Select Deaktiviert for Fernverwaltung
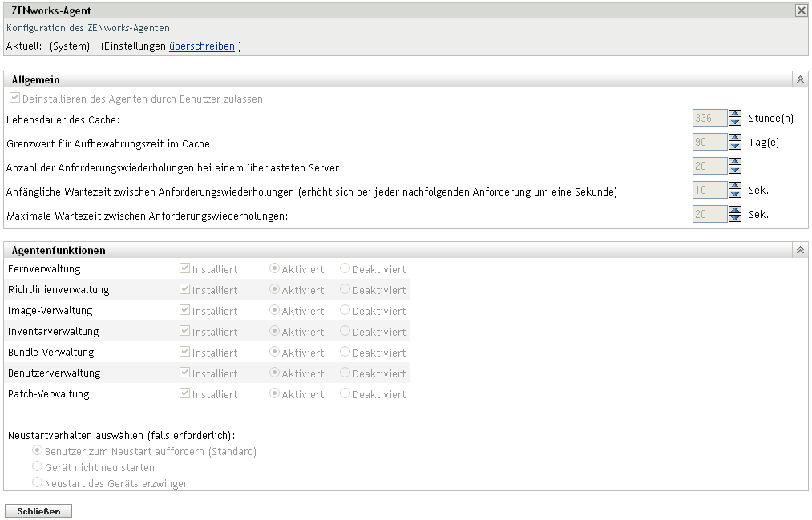 345,269
